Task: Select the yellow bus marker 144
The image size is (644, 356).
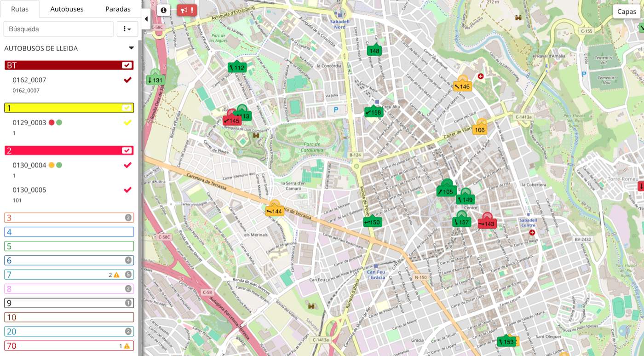Action: point(275,211)
